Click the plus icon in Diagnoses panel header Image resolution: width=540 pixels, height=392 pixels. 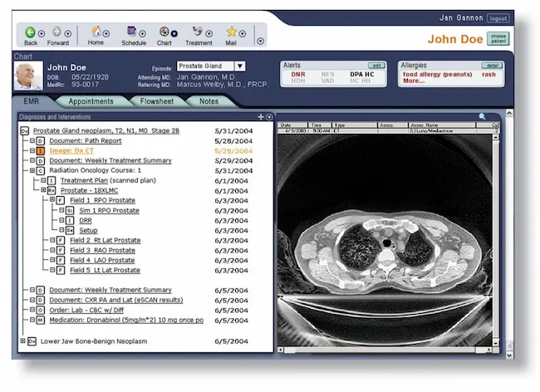tap(261, 117)
